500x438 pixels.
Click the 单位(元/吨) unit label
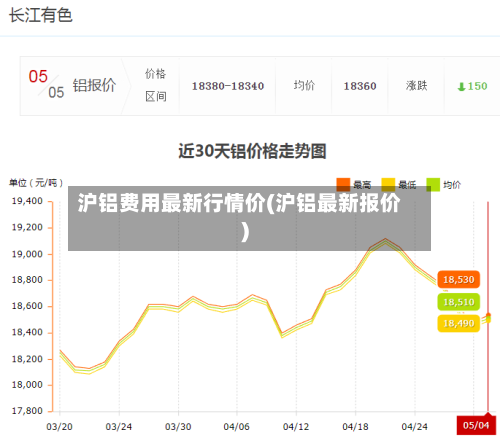pos(36,183)
